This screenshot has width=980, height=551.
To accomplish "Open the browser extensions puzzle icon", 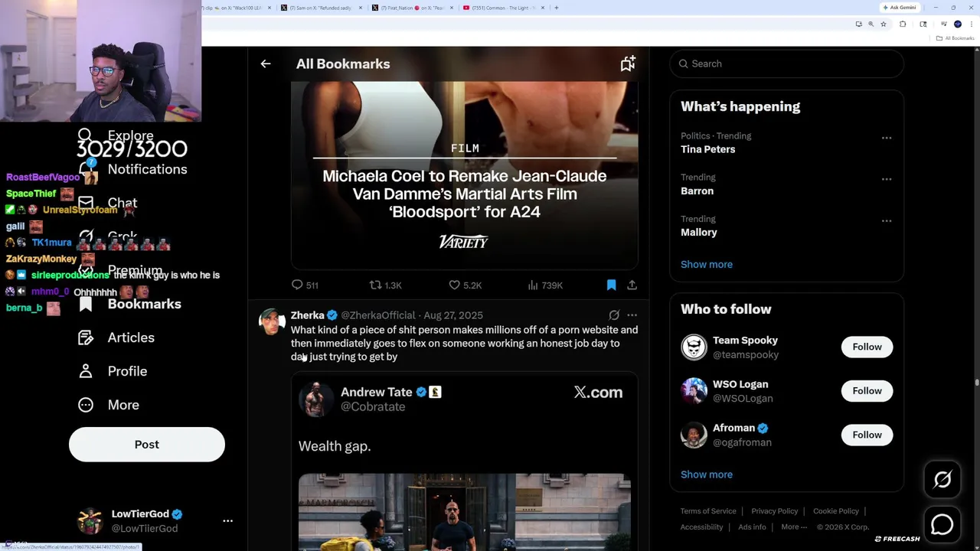I will pos(903,24).
